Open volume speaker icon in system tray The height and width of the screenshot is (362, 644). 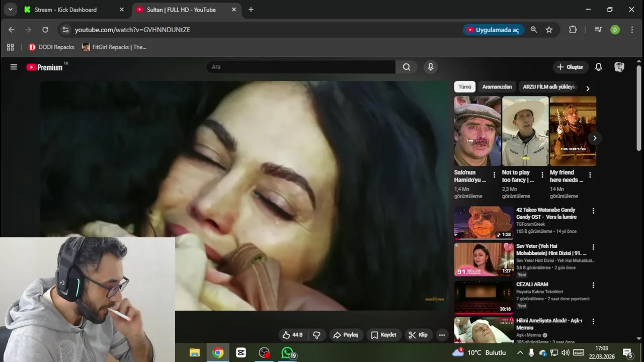pyautogui.click(x=565, y=352)
